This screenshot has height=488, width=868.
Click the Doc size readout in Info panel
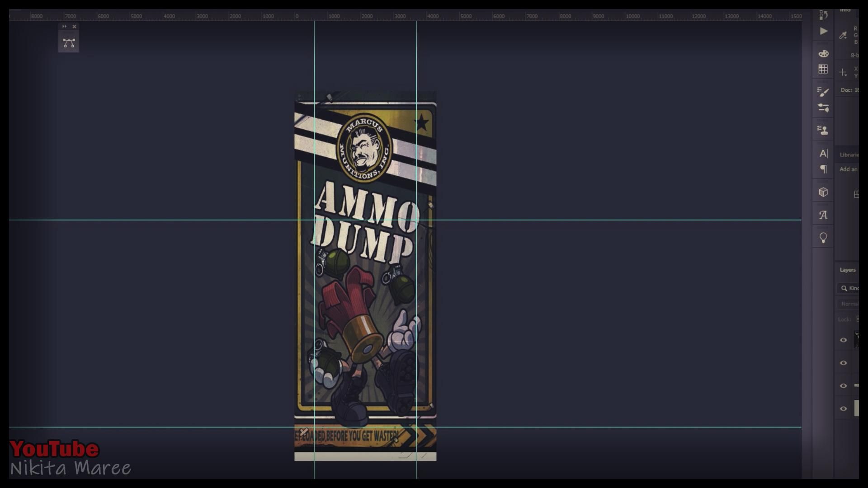tap(849, 90)
